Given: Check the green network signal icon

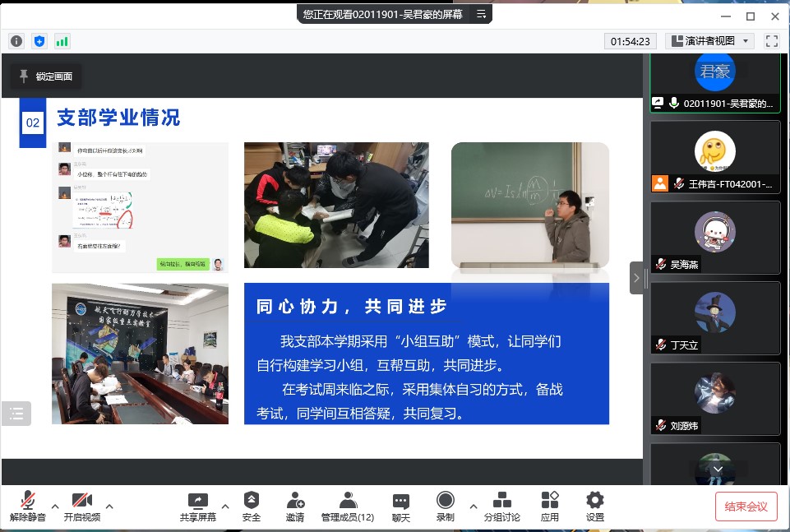Looking at the screenshot, I should (62, 41).
